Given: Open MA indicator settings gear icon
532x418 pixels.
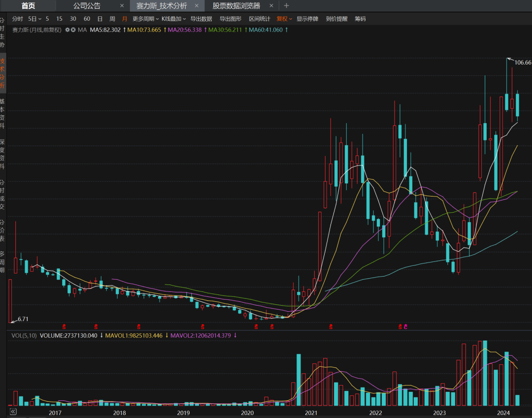Looking at the screenshot, I should 67,30.
